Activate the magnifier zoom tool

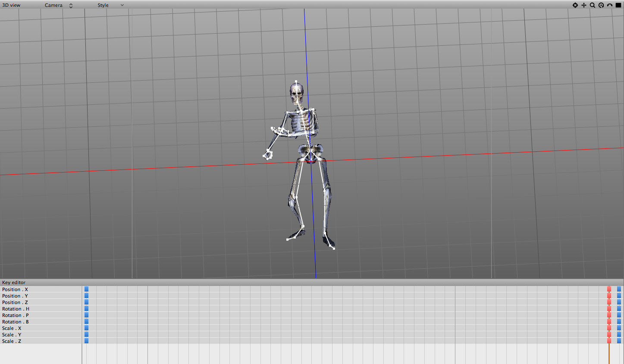pos(592,5)
